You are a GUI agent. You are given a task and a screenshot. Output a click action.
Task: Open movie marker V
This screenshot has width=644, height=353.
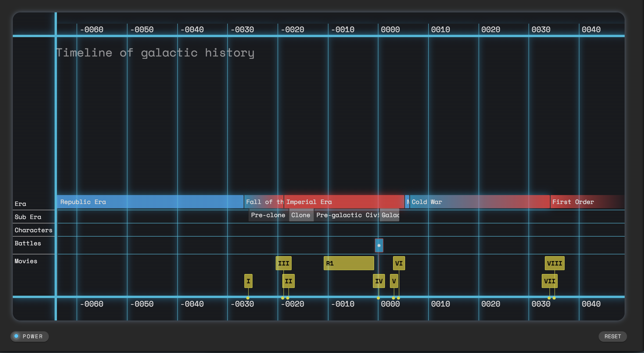[394, 281]
